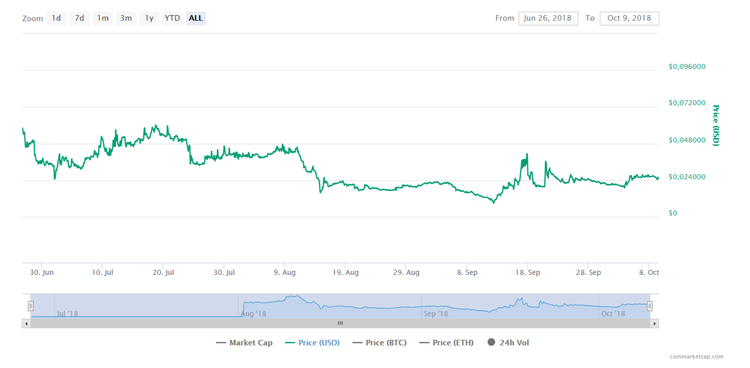
Task: Click the right navigator range handle
Action: [650, 306]
